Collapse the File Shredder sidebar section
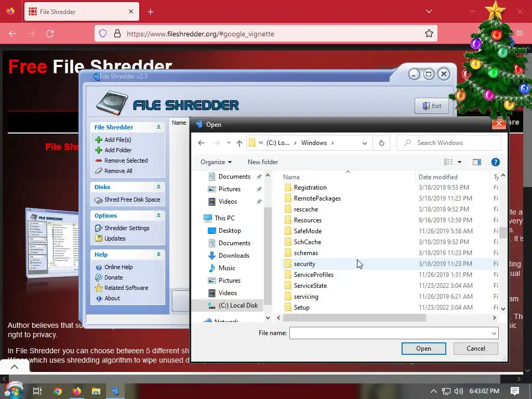 tap(158, 127)
